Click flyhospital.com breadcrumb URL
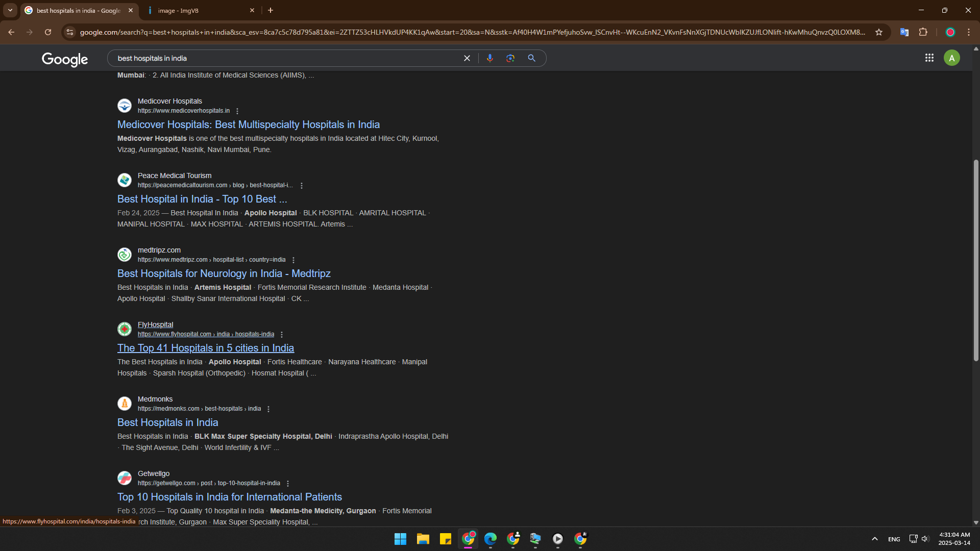The image size is (980, 551). tap(206, 334)
